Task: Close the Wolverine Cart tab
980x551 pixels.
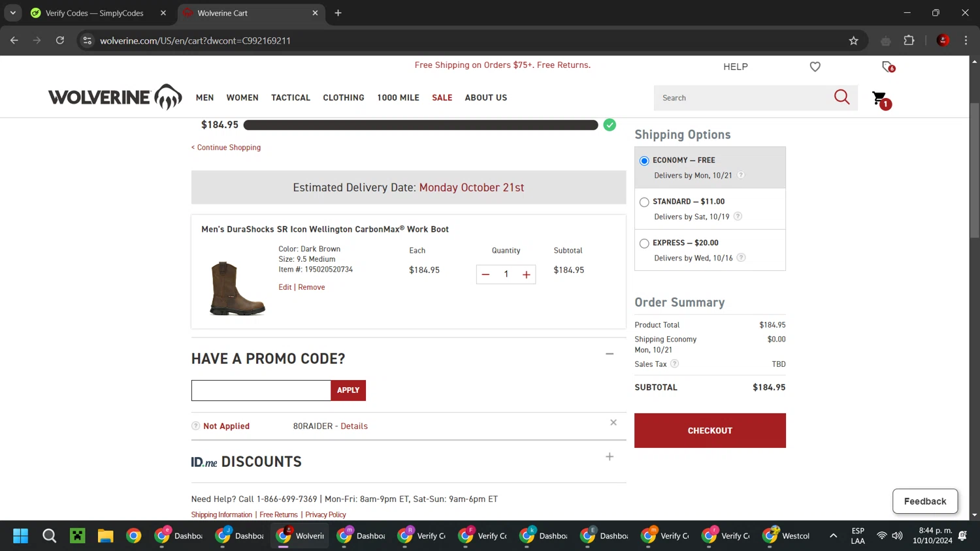Action: click(315, 13)
